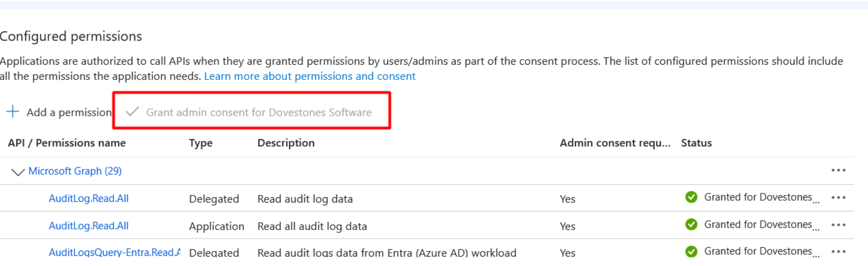
Task: Click the Admin consent required column header
Action: (615, 143)
